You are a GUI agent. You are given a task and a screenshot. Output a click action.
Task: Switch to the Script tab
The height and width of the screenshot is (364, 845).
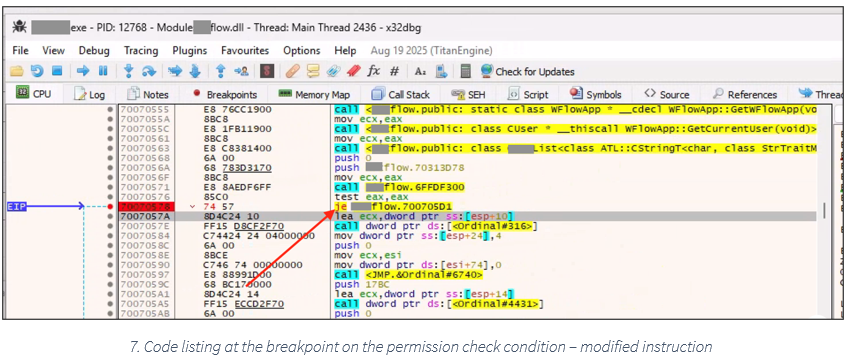[x=529, y=94]
